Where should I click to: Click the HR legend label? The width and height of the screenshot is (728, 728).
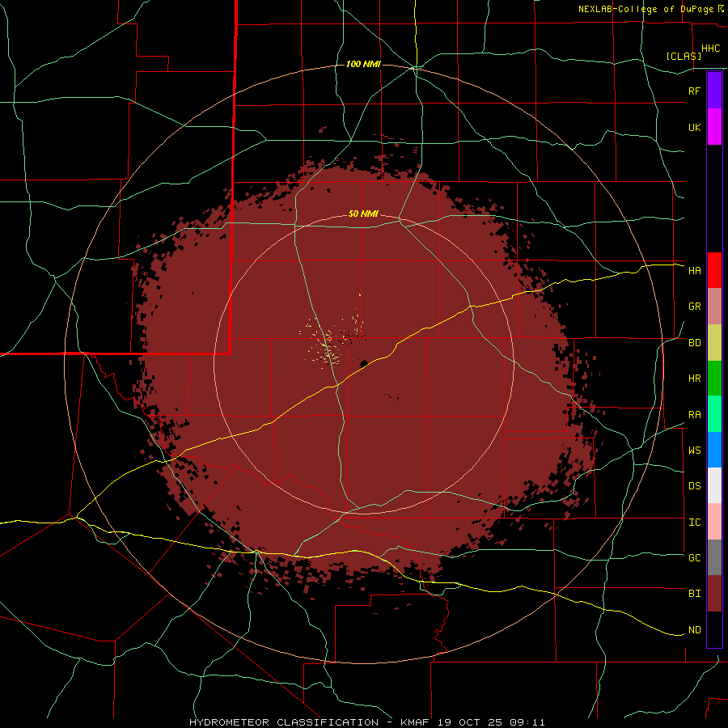click(x=694, y=379)
